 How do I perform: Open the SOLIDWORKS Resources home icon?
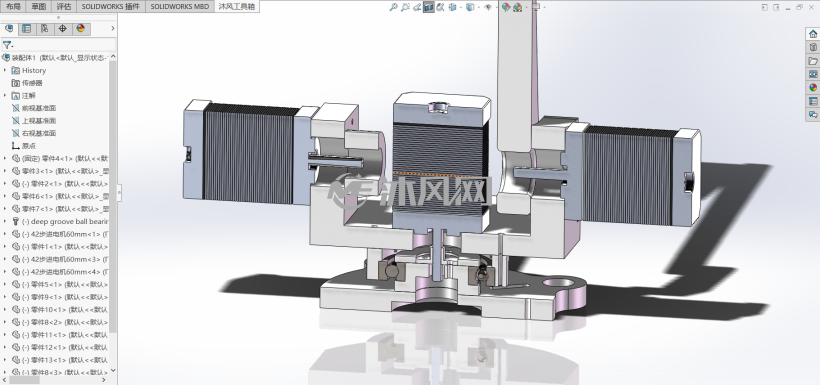(813, 34)
